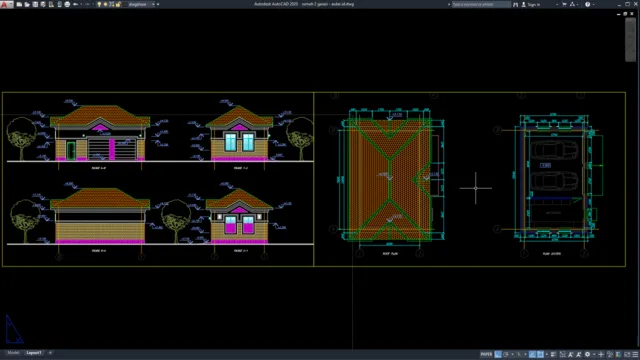The image size is (640, 360).
Task: Click the workspace switching gear icon
Action: (587, 354)
